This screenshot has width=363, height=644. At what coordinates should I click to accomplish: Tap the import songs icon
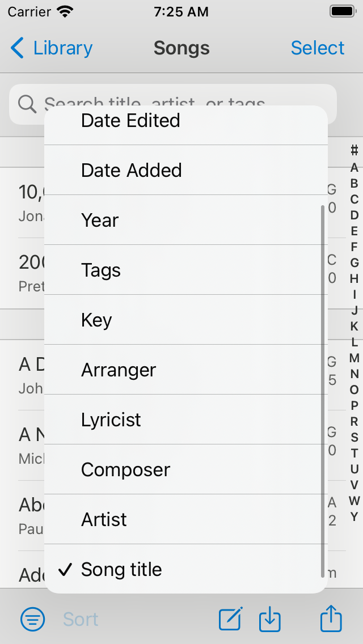pos(270,619)
